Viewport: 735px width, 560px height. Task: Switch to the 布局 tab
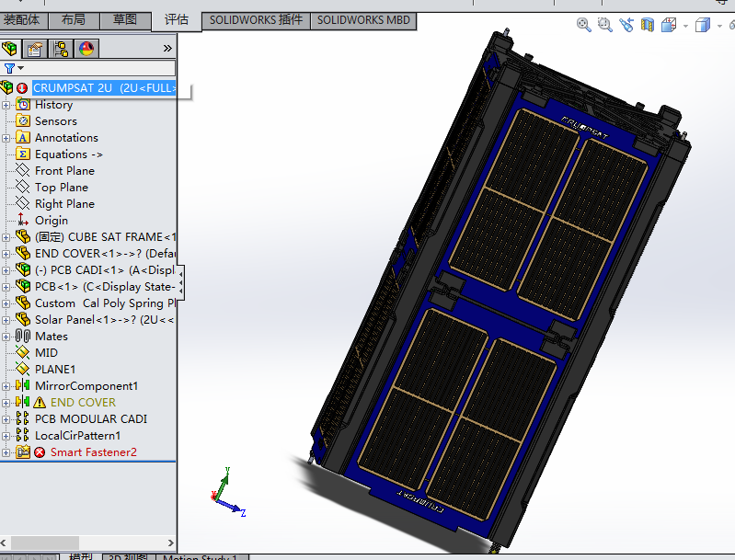click(74, 19)
